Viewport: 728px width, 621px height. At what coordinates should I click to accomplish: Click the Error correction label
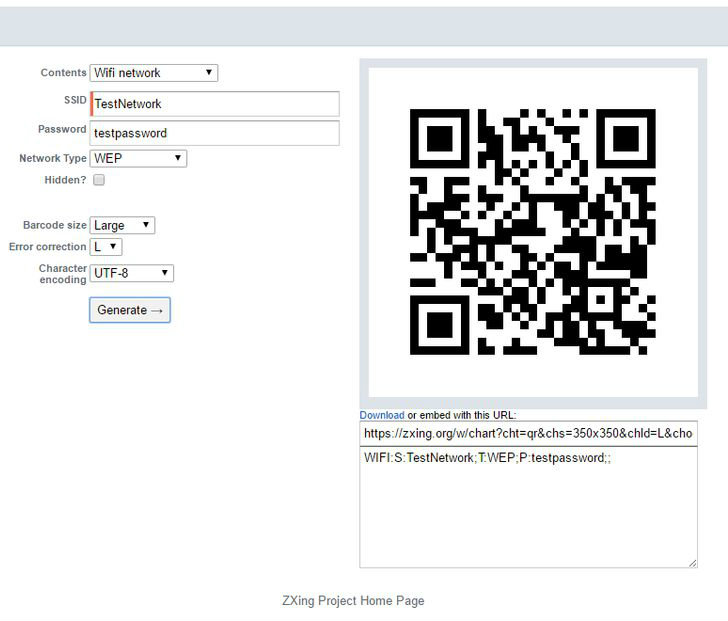point(48,247)
